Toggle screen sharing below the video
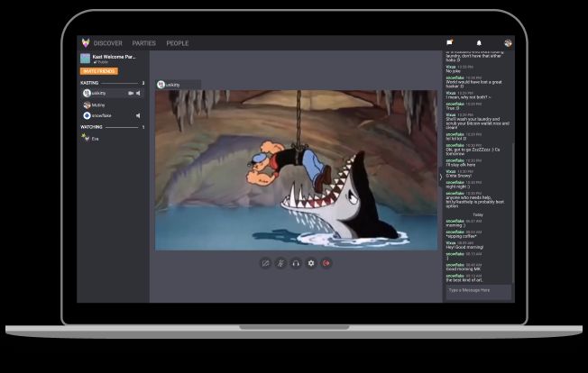The width and height of the screenshot is (588, 373). point(265,263)
